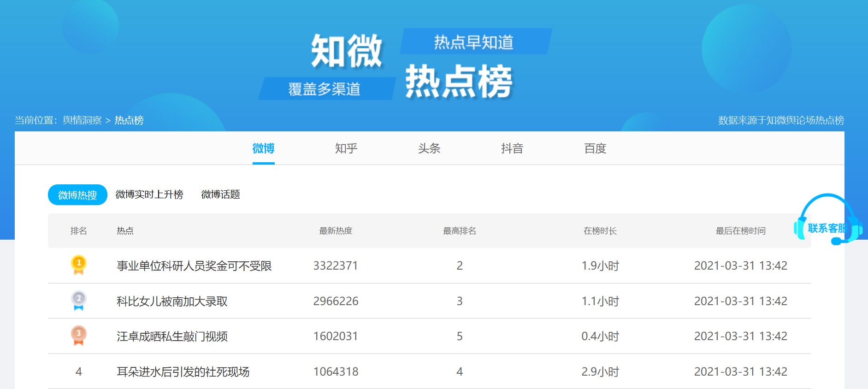Click the 在榜时长 column header
The width and height of the screenshot is (868, 389).
point(600,231)
